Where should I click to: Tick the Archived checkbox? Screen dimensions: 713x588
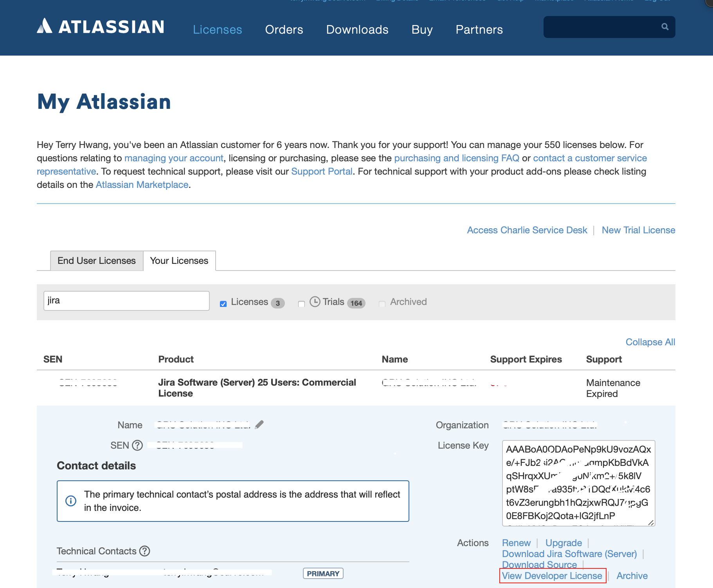[382, 304]
